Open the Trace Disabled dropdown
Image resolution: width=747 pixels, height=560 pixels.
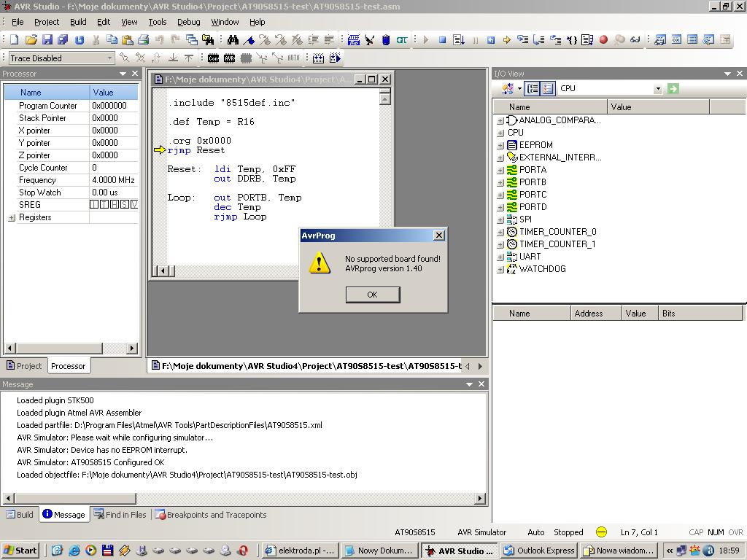tap(109, 58)
